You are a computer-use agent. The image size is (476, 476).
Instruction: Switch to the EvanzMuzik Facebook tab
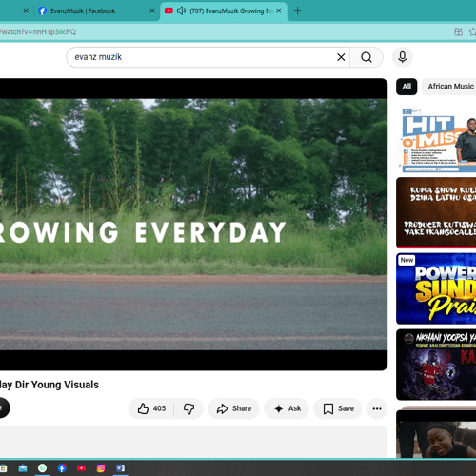[95, 10]
